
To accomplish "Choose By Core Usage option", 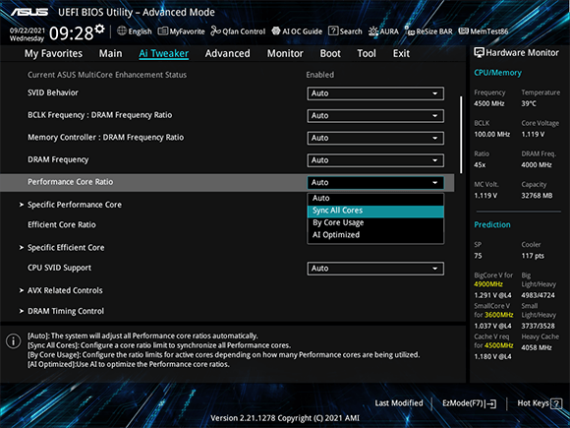I will [x=375, y=223].
